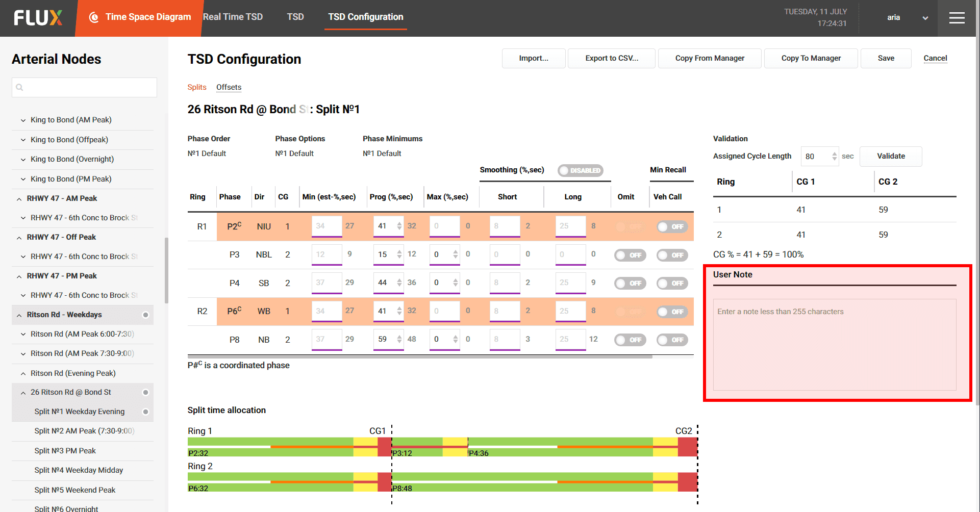This screenshot has height=512, width=980.
Task: Open TSD Configuration tab
Action: pos(366,17)
